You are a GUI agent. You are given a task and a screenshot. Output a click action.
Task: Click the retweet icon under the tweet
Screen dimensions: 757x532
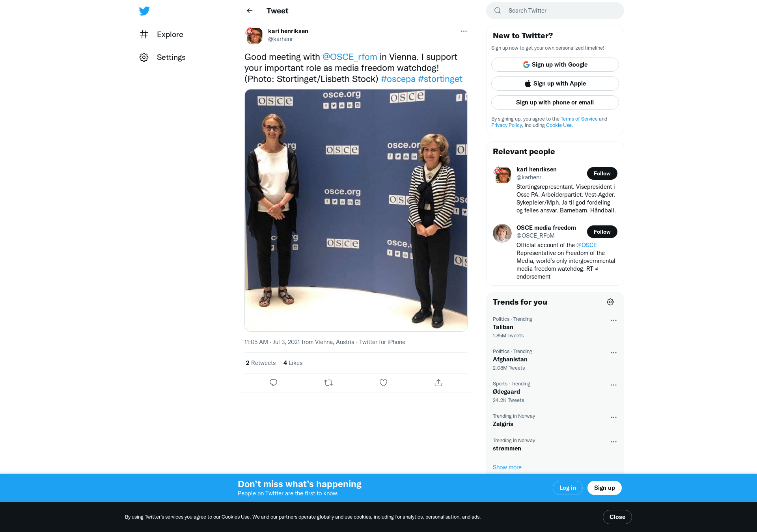[x=328, y=383]
